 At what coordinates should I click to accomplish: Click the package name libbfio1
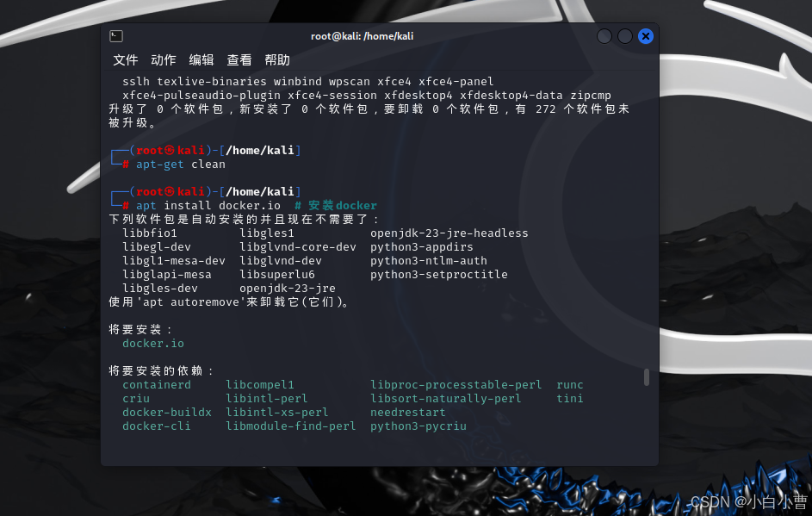point(150,233)
